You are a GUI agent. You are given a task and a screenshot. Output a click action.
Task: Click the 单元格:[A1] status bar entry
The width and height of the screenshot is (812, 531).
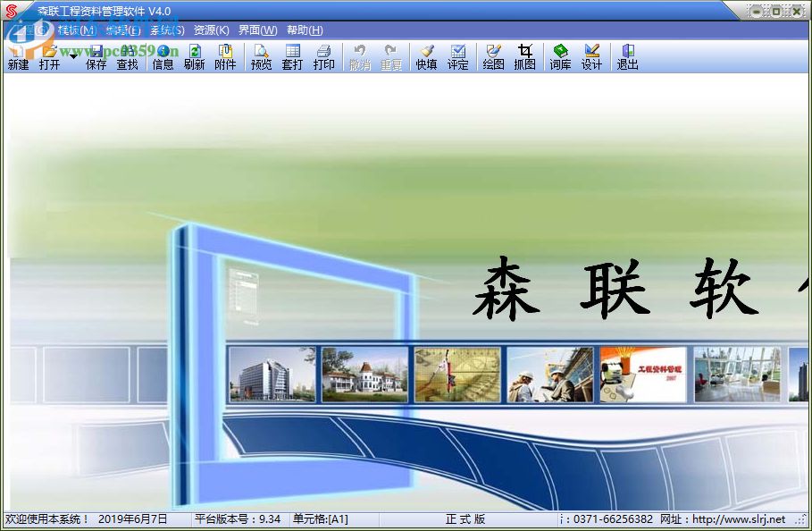[x=321, y=519]
